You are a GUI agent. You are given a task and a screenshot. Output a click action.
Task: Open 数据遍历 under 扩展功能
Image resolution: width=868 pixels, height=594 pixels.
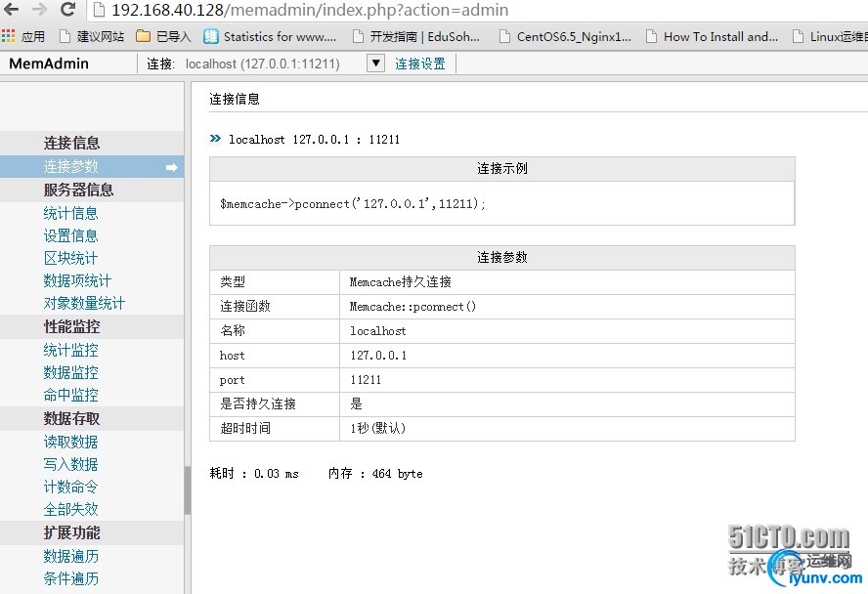70,556
